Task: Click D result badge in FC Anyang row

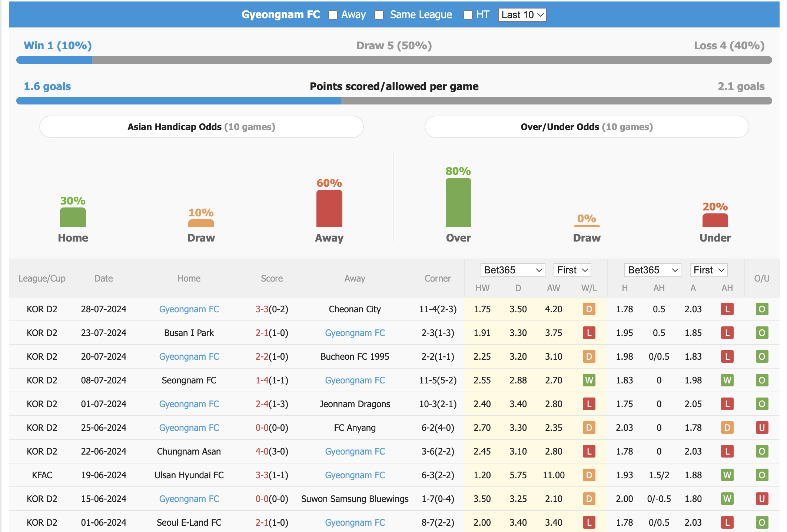Action: [589, 428]
